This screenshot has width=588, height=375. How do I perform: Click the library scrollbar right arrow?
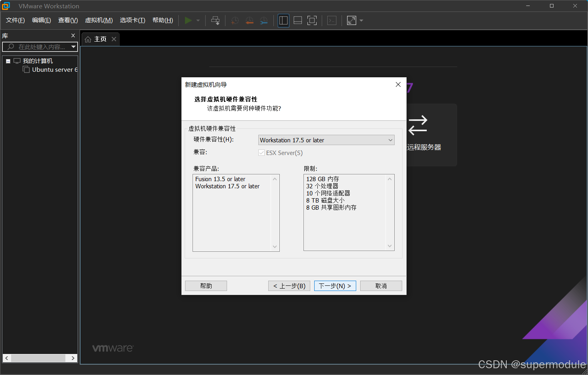pyautogui.click(x=73, y=358)
